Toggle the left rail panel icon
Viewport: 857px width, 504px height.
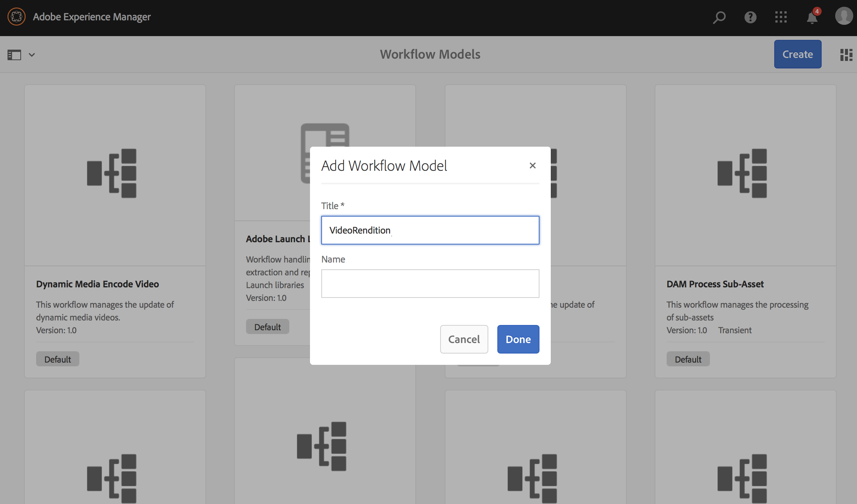pyautogui.click(x=14, y=55)
